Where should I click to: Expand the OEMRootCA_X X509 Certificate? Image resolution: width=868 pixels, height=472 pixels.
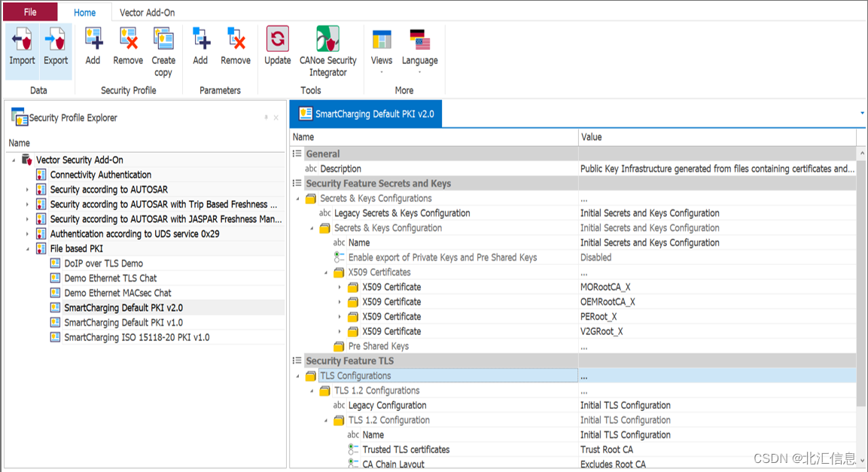pyautogui.click(x=340, y=302)
